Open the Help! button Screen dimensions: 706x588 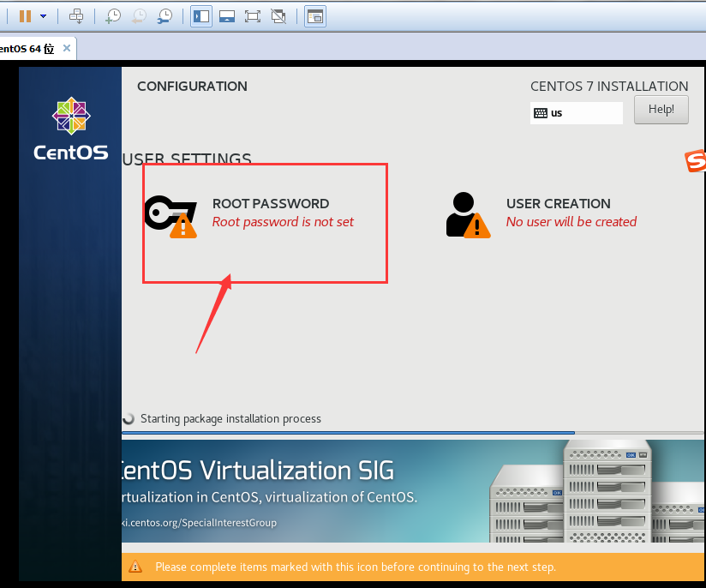tap(661, 110)
